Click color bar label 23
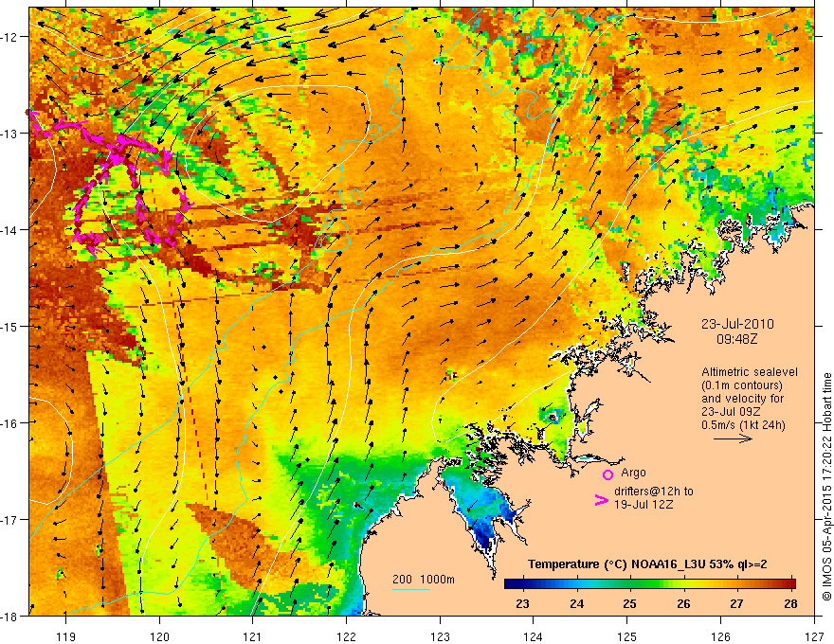 click(522, 603)
